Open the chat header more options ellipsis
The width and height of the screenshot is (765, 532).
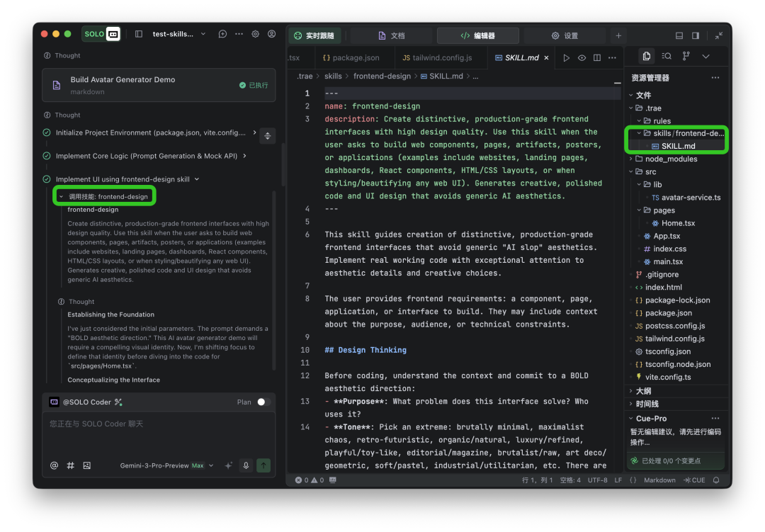tap(239, 34)
